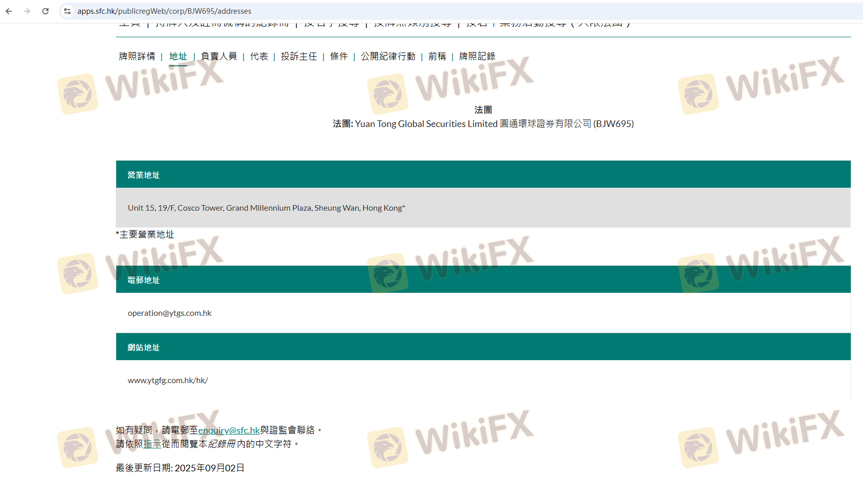The width and height of the screenshot is (863, 504).
Task: Open site information icon in address bar
Action: [67, 11]
